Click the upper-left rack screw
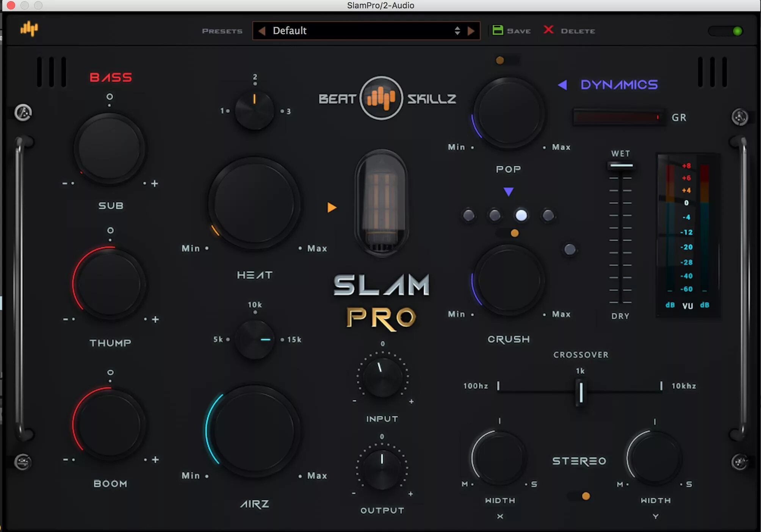 pos(23,113)
